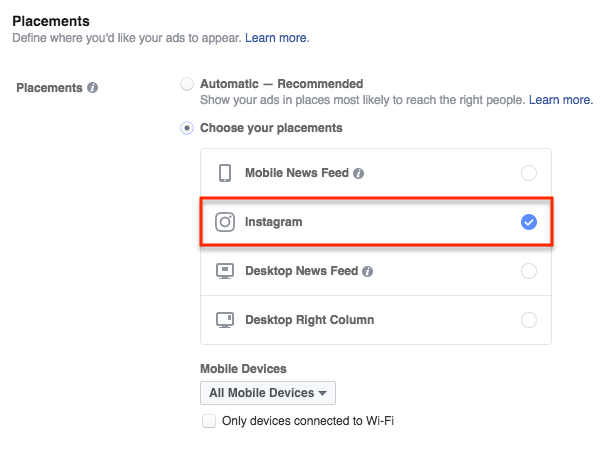
Task: Click the Desktop News Feed label
Action: click(x=301, y=271)
